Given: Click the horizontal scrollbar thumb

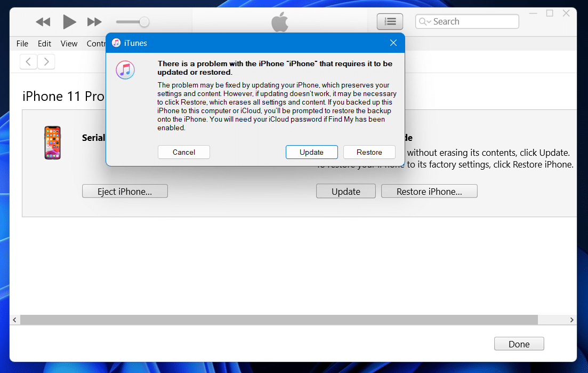Looking at the screenshot, I should tap(279, 320).
